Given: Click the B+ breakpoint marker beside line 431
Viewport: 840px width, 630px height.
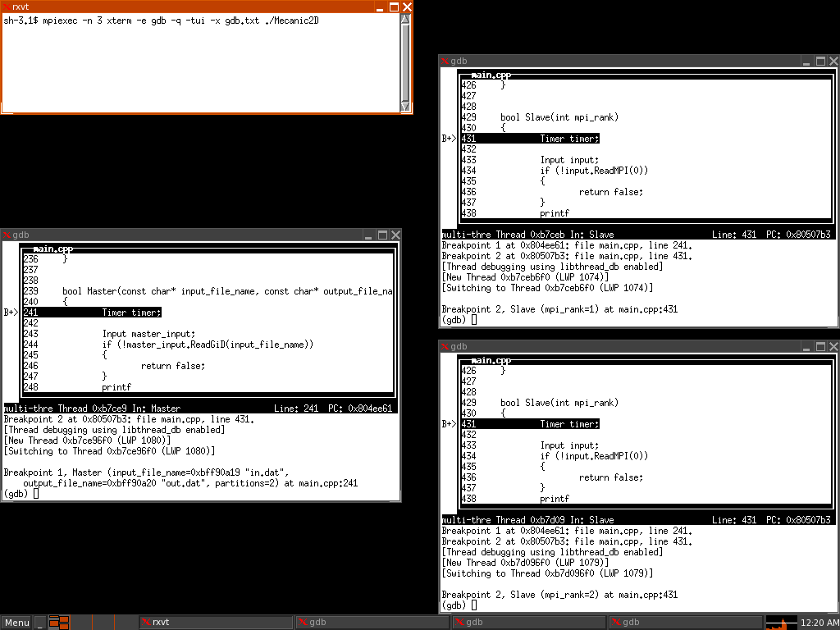Looking at the screenshot, I should 448,139.
